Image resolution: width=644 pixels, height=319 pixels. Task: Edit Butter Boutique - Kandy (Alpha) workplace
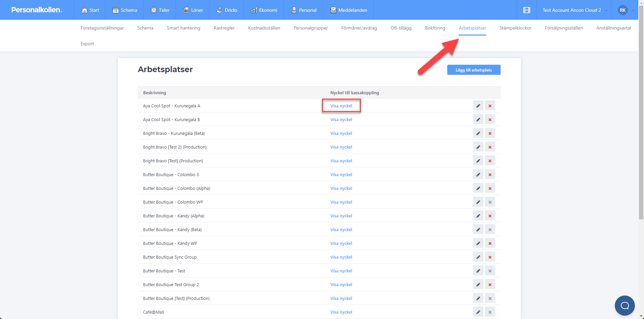[x=478, y=216]
